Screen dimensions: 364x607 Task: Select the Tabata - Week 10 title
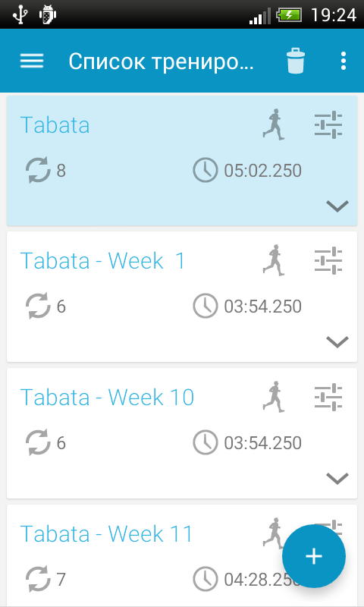(107, 397)
